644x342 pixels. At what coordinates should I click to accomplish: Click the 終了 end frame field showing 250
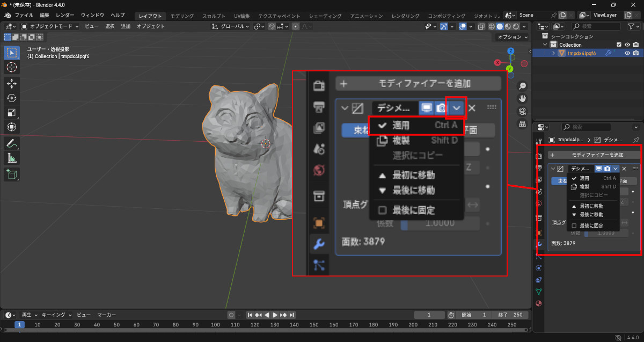(509, 315)
